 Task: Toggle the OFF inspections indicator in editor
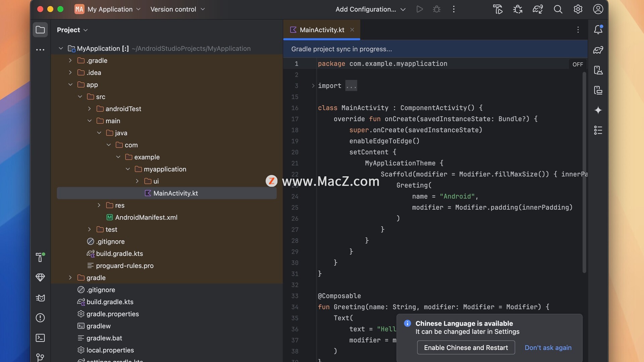click(578, 64)
